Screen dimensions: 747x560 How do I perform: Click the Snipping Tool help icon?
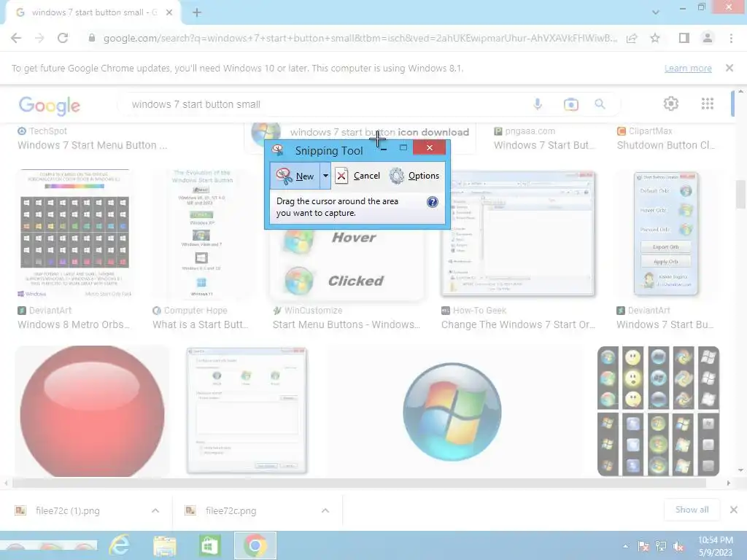click(x=432, y=202)
